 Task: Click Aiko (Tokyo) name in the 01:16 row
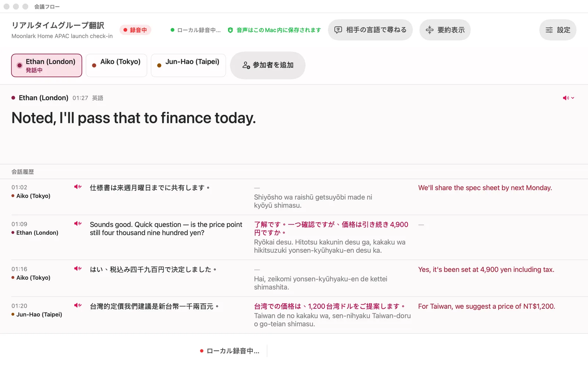33,277
